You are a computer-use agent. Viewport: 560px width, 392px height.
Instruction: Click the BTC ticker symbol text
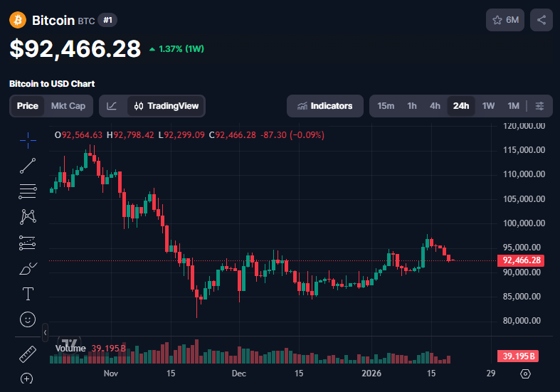coord(86,21)
